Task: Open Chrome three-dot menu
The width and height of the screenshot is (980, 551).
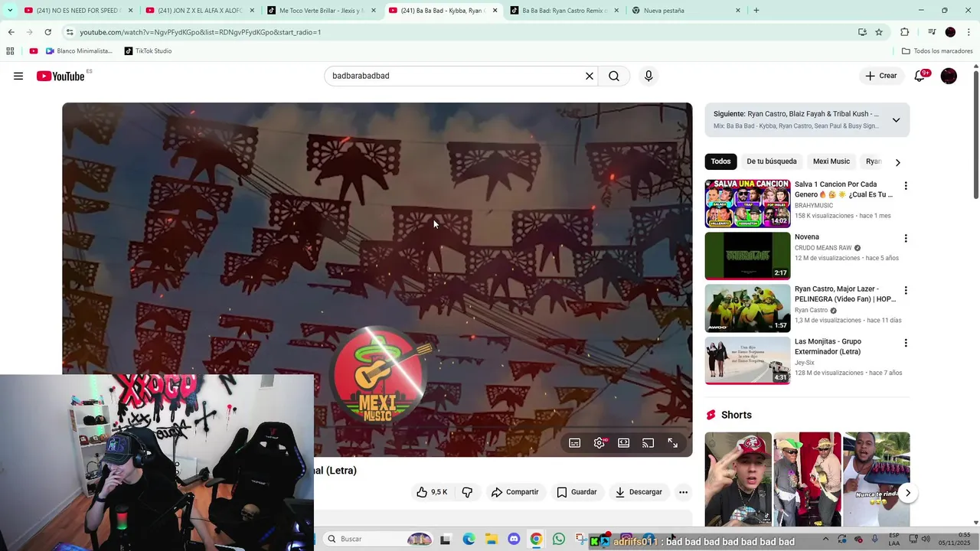Action: pos(968,32)
